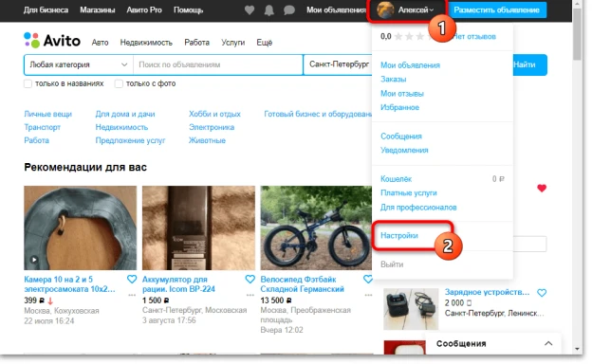Open messages speech bubble icon in top bar
Image resolution: width=592 pixels, height=364 pixels.
coord(288,10)
